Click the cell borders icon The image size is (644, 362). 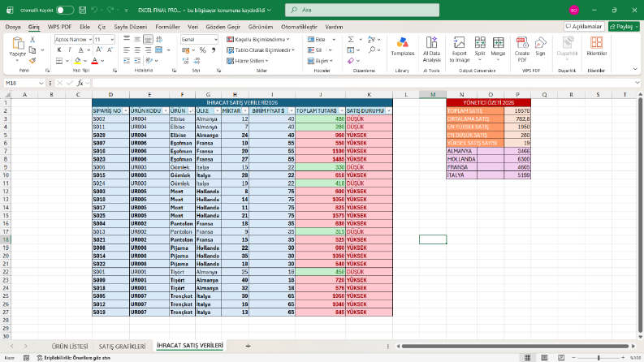click(59, 61)
